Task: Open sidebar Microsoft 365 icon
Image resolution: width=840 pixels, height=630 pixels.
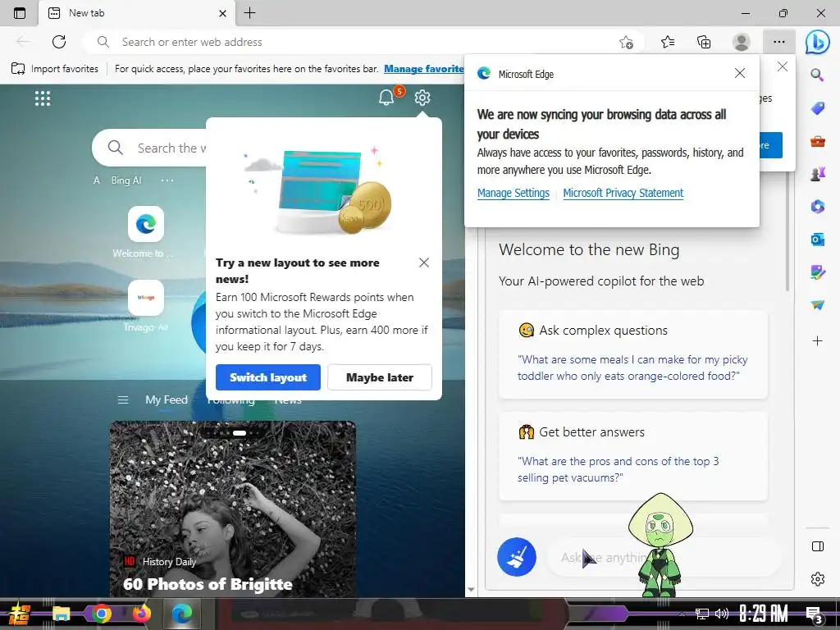Action: (x=818, y=207)
